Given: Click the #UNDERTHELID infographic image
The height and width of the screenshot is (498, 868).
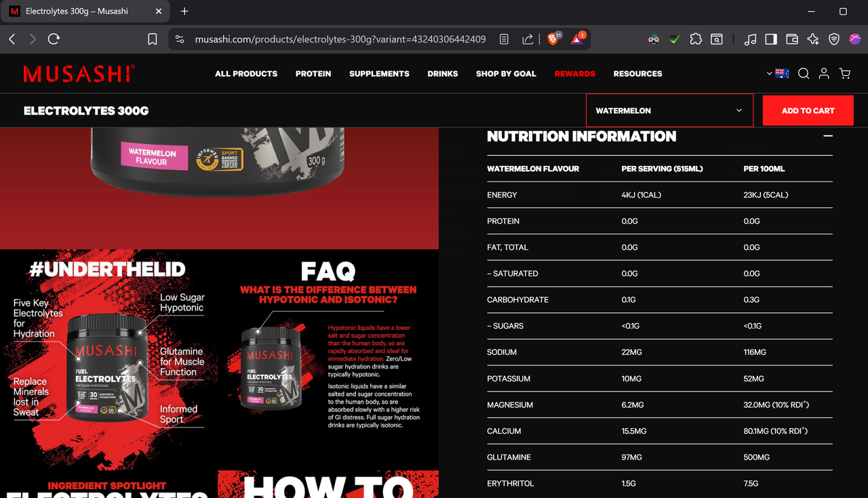Looking at the screenshot, I should [x=108, y=360].
